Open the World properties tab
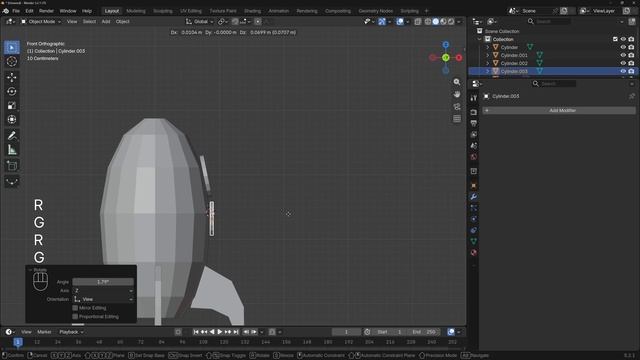Screen dimensions: 640x360 473,157
